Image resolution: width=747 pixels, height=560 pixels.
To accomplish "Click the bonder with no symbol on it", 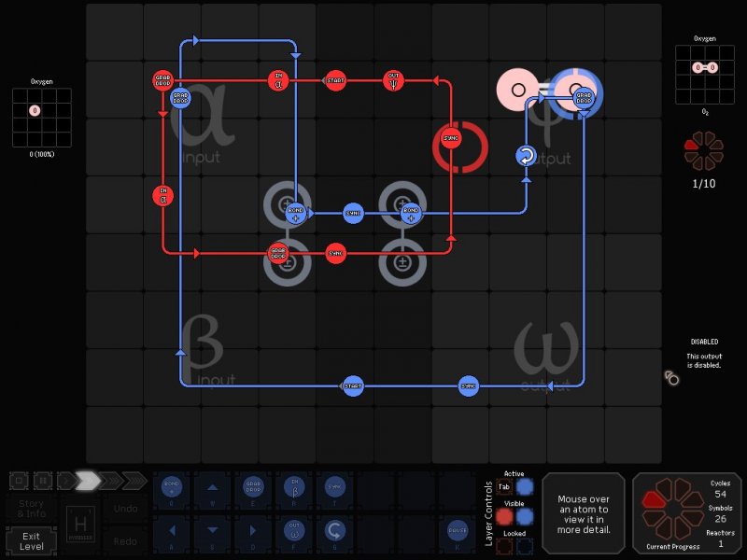I will point(402,262).
